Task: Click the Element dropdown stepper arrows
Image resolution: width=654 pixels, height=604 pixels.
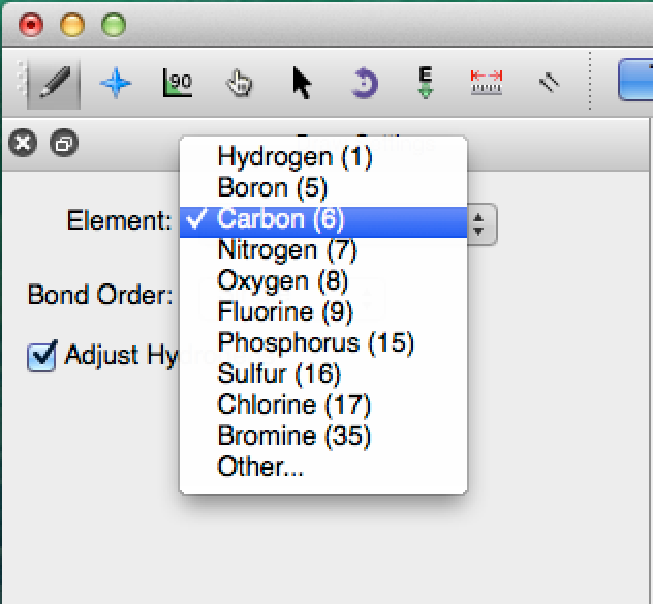Action: (481, 223)
